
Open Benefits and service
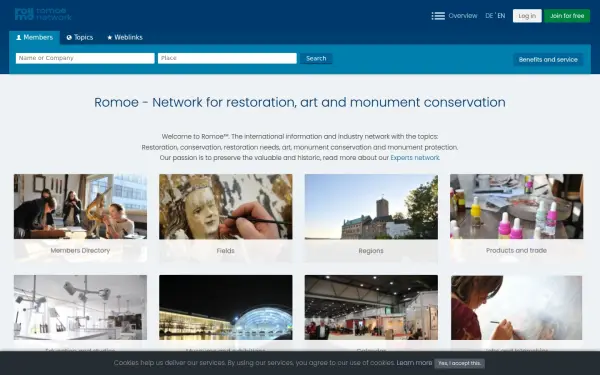tap(548, 59)
